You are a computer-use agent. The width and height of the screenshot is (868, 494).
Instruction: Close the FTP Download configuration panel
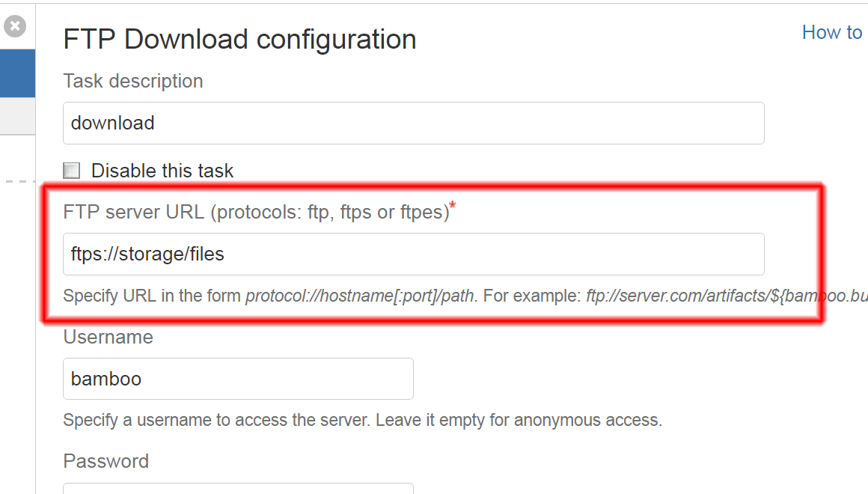tap(15, 26)
